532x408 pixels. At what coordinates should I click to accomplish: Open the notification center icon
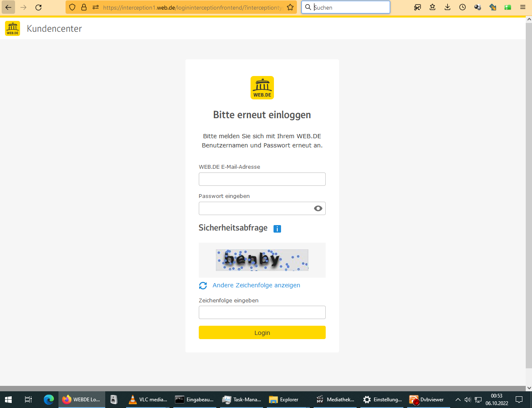pyautogui.click(x=519, y=400)
